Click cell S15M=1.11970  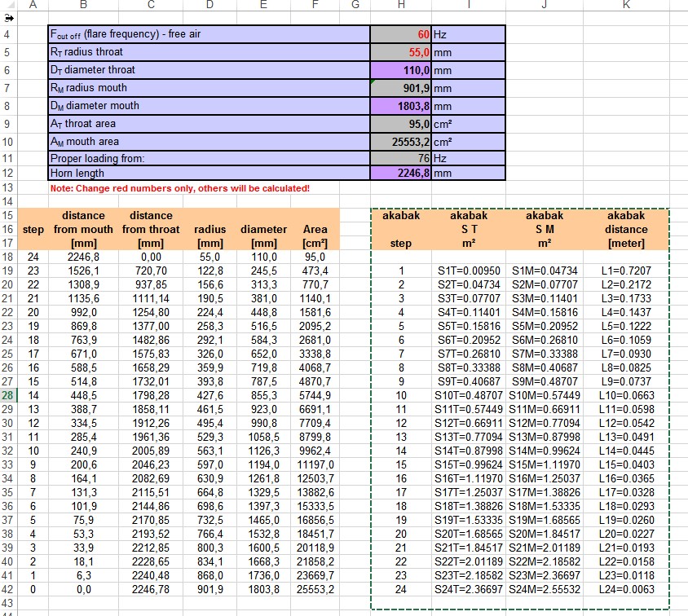pyautogui.click(x=545, y=464)
